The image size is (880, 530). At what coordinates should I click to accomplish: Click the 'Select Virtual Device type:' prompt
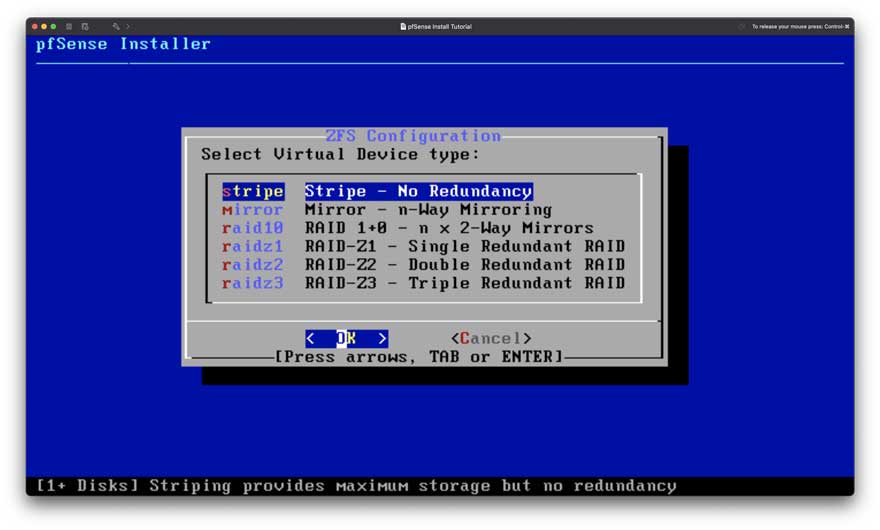(340, 154)
